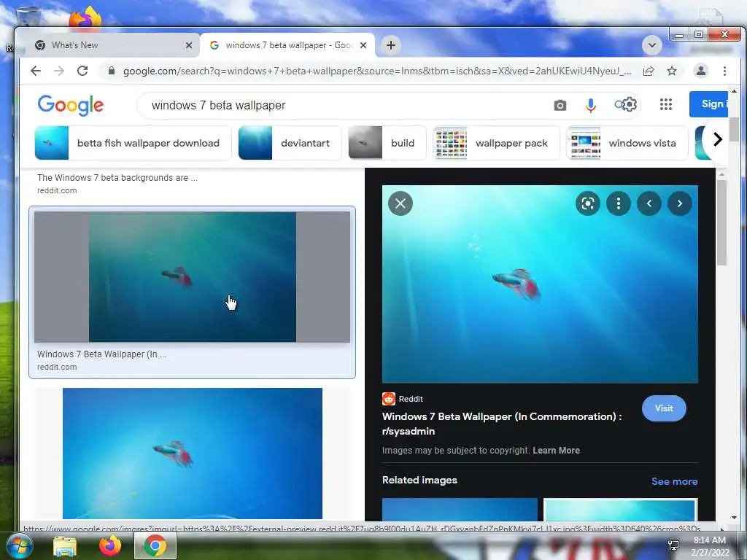Open the Chrome profile icon
This screenshot has width=747, height=560.
(x=700, y=71)
